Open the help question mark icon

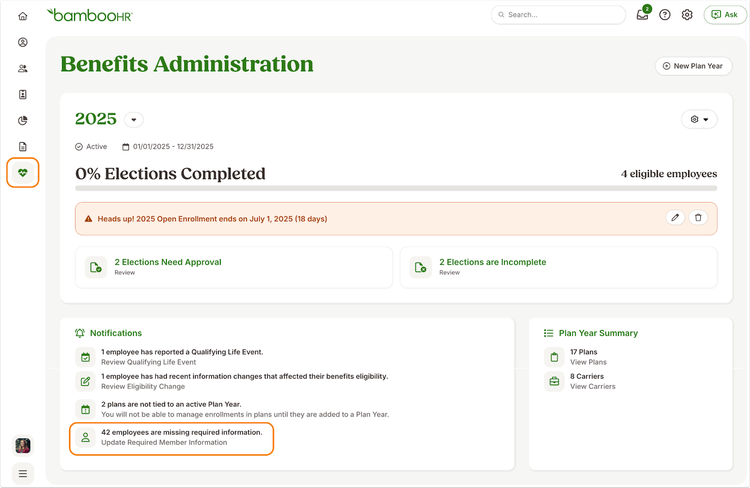pos(665,15)
